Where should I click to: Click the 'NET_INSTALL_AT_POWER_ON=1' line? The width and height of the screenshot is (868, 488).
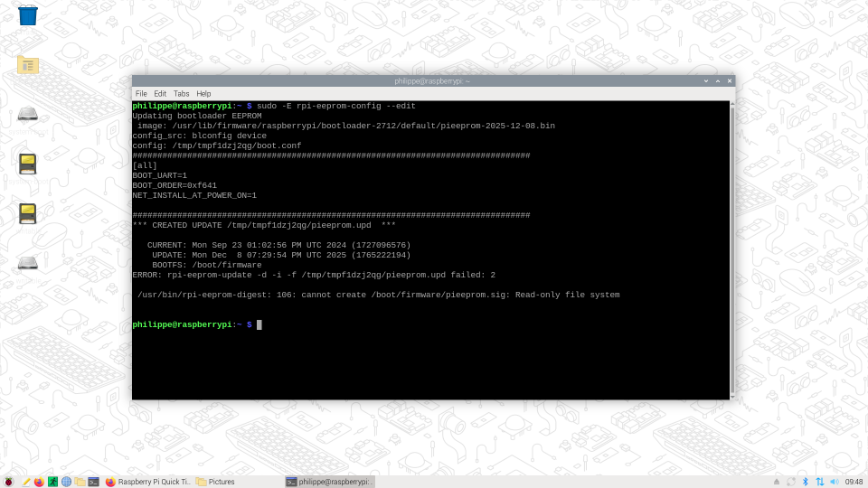[194, 195]
